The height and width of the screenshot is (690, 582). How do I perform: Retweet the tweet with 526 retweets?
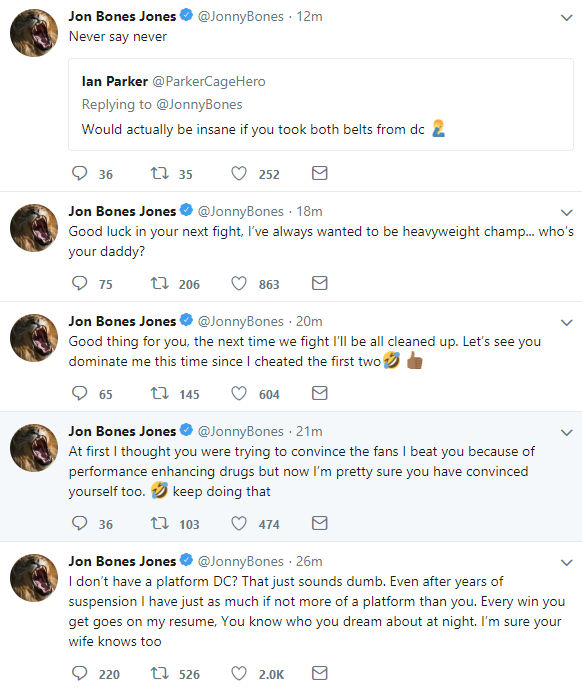159,673
